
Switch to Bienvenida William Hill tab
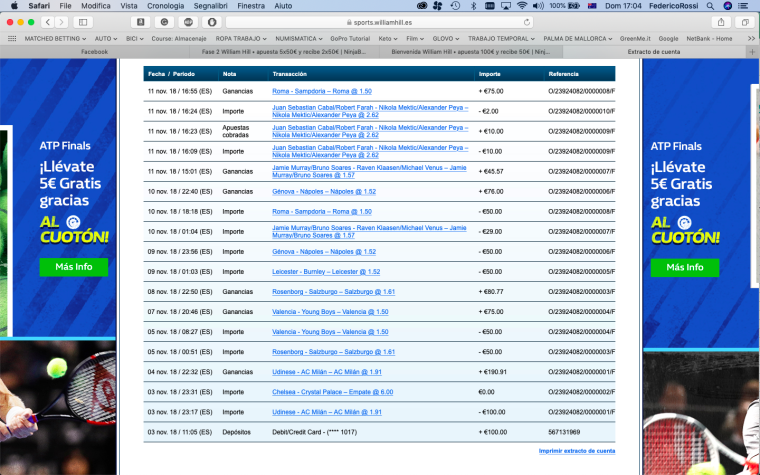(x=470, y=52)
